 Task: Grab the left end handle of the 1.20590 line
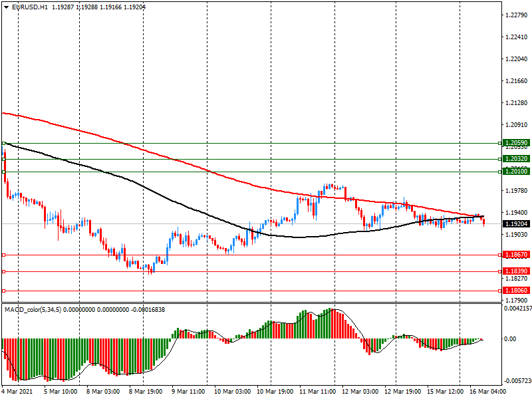[x=4, y=143]
